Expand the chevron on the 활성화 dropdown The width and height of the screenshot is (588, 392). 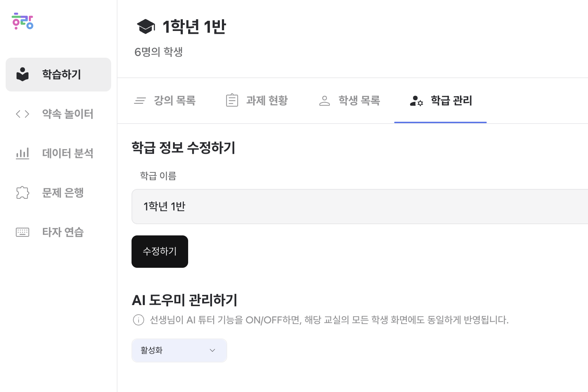click(212, 350)
